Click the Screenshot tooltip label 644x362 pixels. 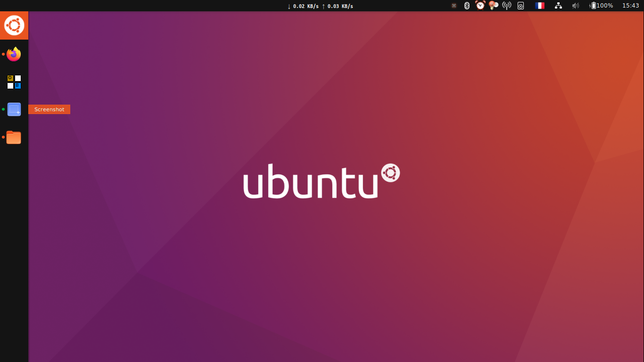tap(49, 109)
